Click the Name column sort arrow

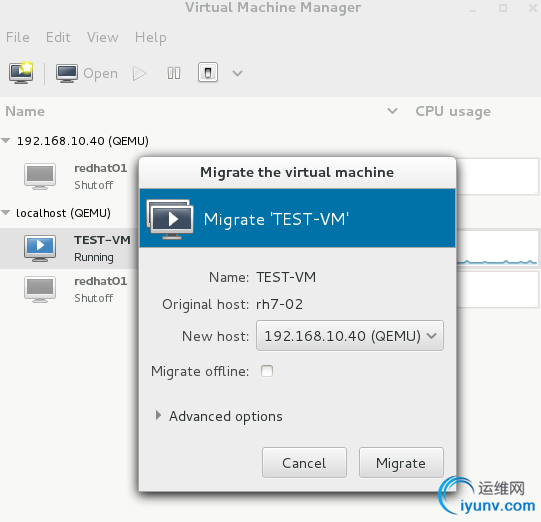[x=392, y=111]
